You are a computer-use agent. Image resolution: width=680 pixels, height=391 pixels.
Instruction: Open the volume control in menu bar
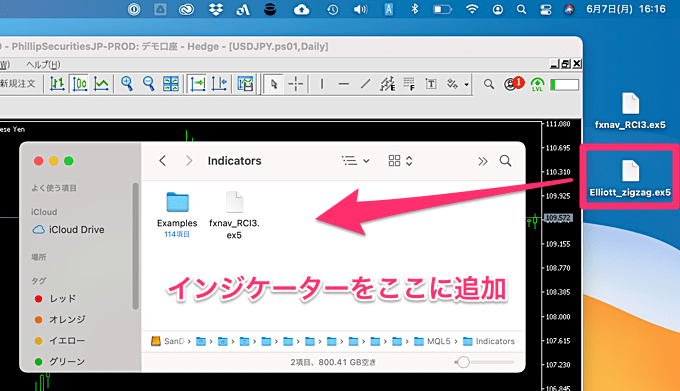pyautogui.click(x=360, y=9)
